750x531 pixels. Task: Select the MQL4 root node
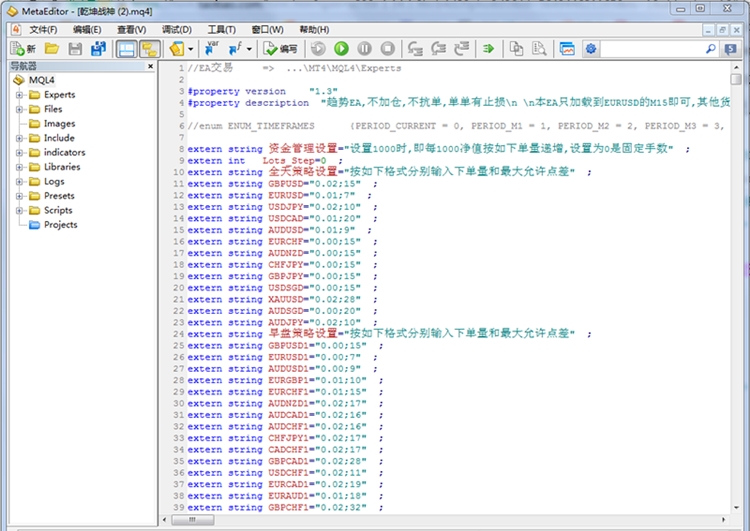42,80
